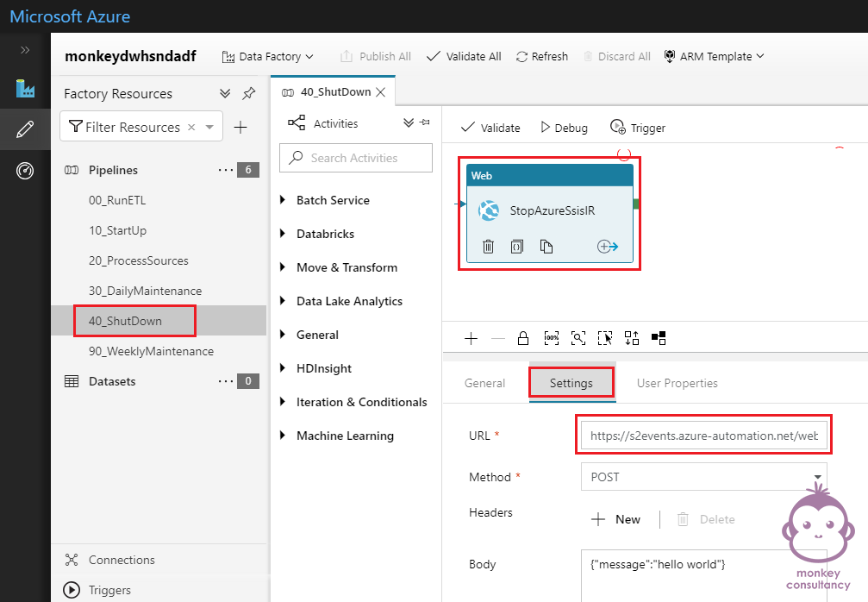
Task: Focus the Search Activities field
Action: point(356,158)
